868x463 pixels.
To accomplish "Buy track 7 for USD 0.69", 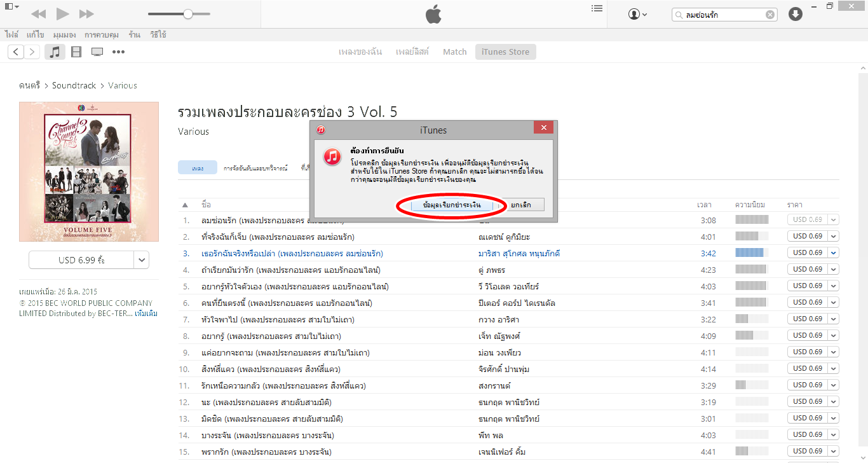I will coord(807,319).
